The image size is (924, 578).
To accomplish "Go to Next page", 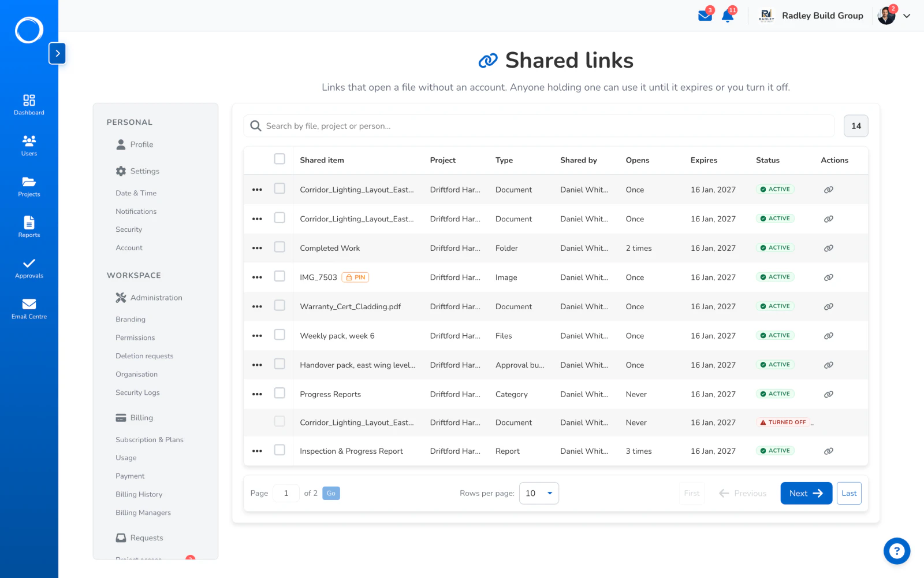I will tap(806, 493).
